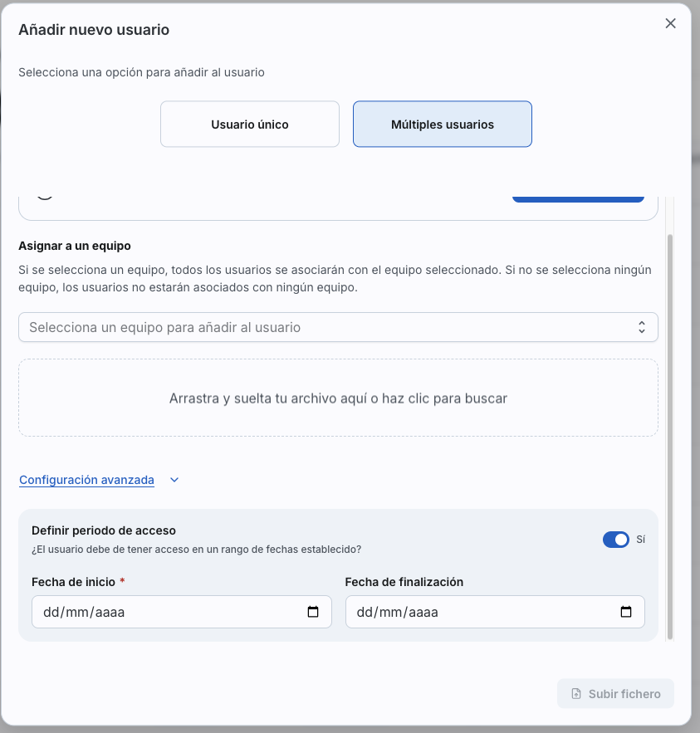Disable the Definir periodo de acceso switch
700x733 pixels.
click(616, 540)
